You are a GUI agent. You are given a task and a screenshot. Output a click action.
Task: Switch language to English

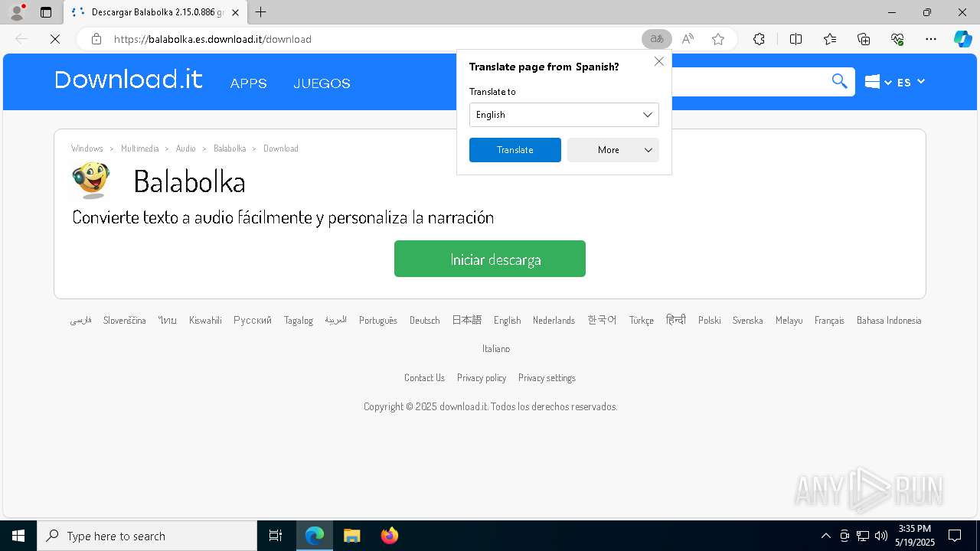point(507,320)
